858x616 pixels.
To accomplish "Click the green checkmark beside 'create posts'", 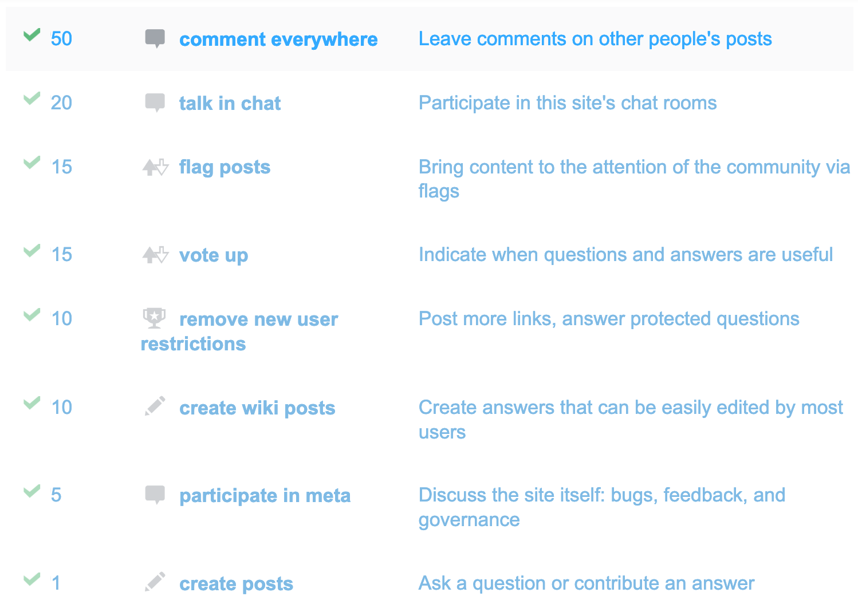I will point(32,579).
